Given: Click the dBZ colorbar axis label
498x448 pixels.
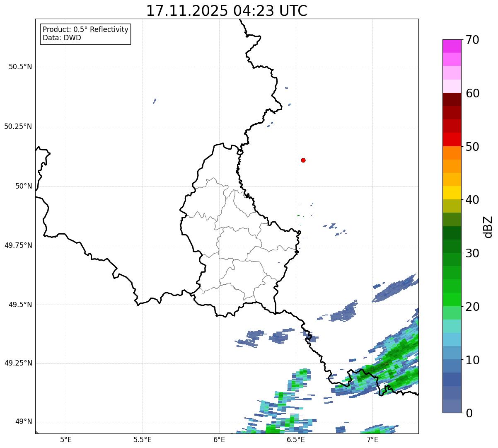Looking at the screenshot, I should click(488, 227).
